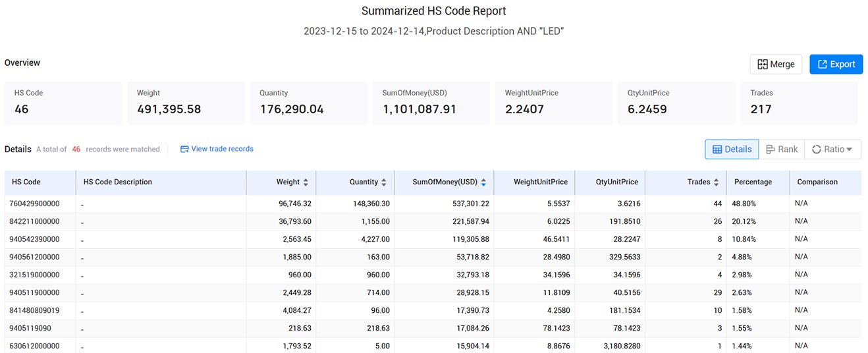Select HS code 940561200000

[34, 258]
